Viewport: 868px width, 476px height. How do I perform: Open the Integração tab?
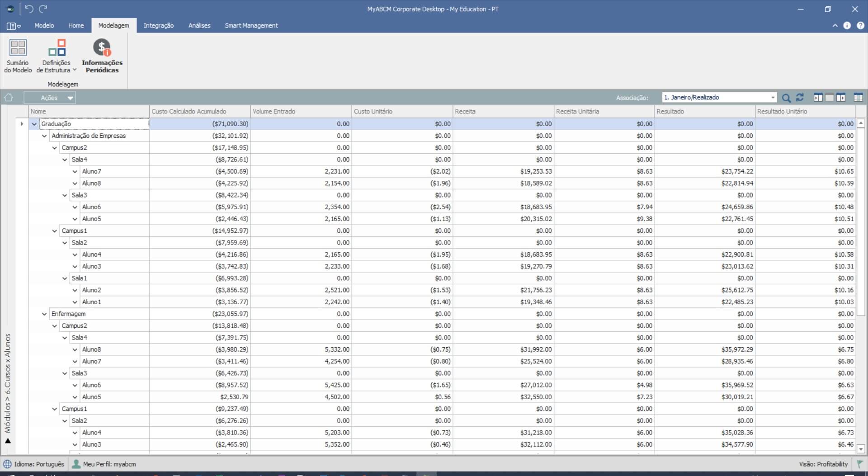pyautogui.click(x=159, y=26)
